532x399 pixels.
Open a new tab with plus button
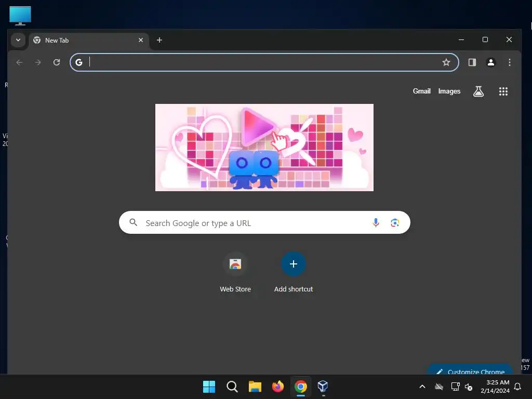pos(159,40)
